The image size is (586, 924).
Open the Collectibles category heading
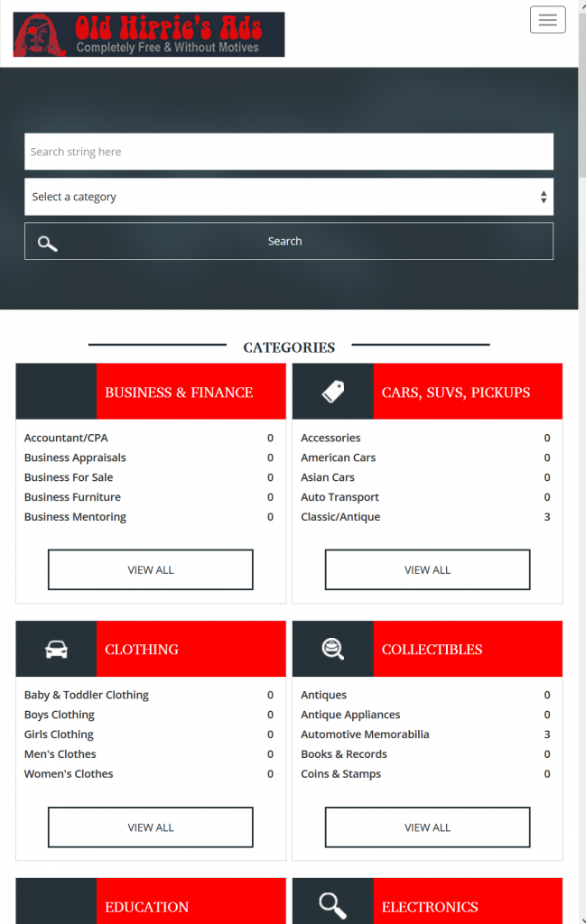click(432, 650)
